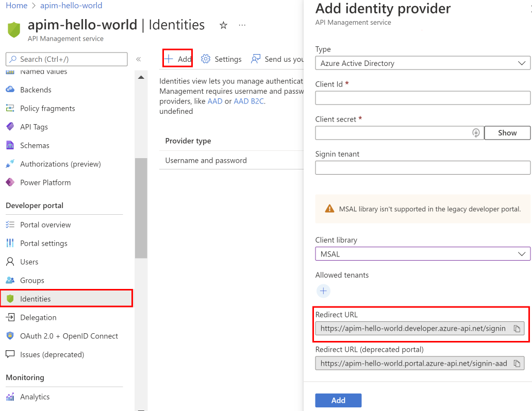This screenshot has height=411, width=532.
Task: Show the client secret value
Action: (507, 133)
